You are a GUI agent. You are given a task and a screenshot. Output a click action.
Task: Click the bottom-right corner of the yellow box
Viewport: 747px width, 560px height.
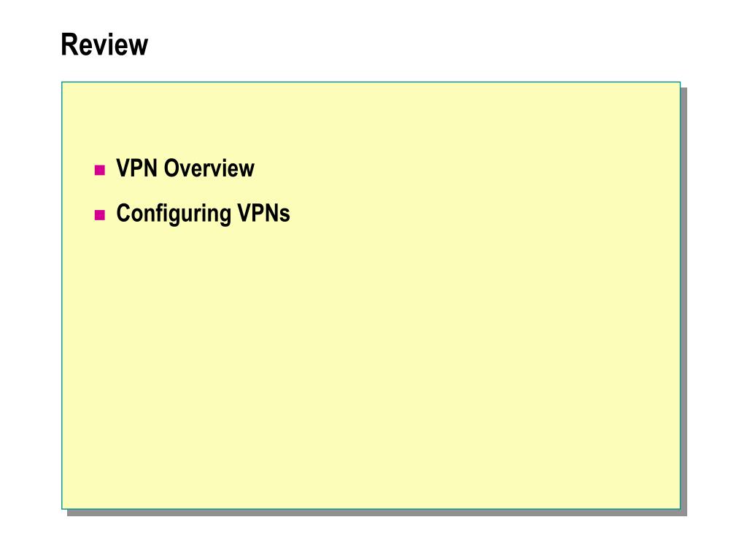(x=680, y=508)
